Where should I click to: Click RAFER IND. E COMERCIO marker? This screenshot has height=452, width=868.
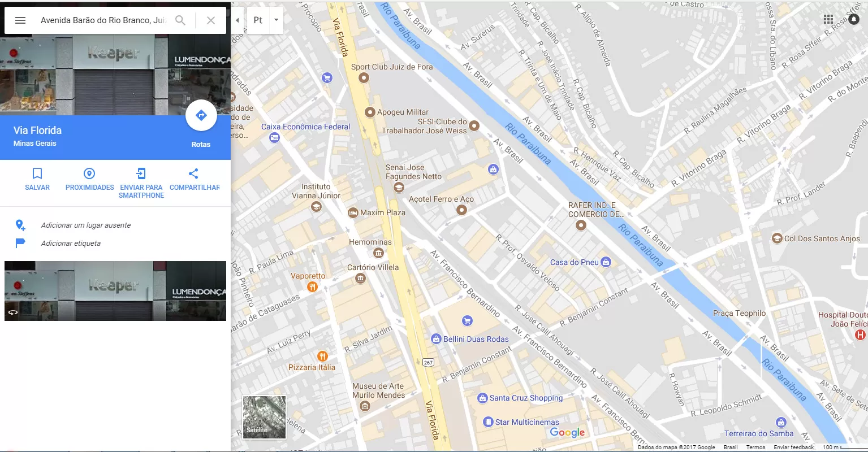[581, 225]
